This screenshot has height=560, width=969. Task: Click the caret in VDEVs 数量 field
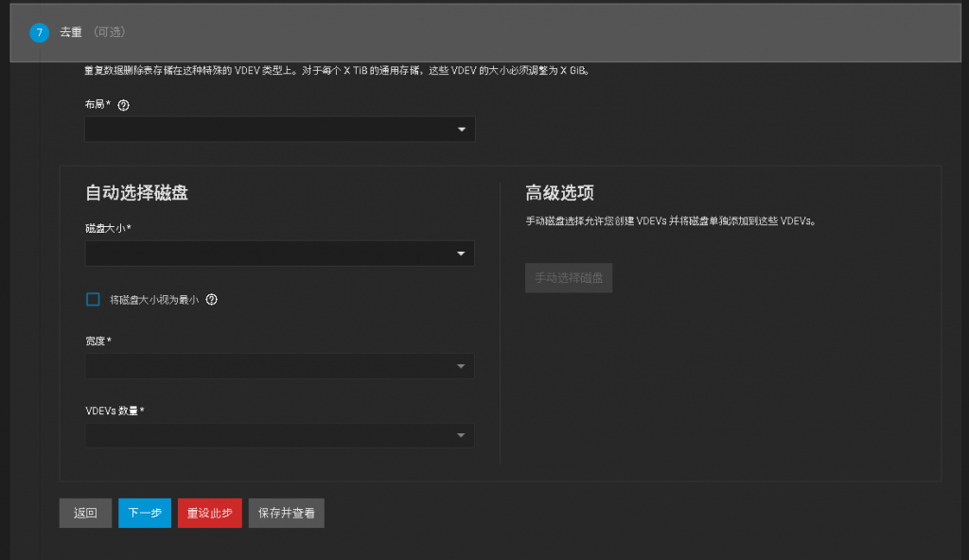click(461, 435)
